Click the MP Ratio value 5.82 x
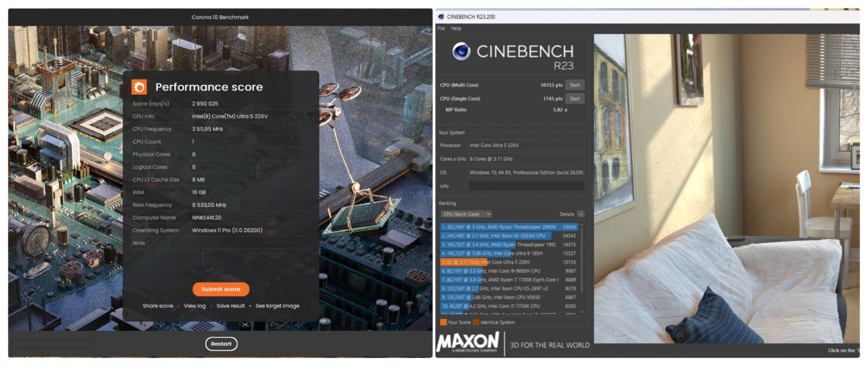Screen dimensions: 868x366 [x=560, y=110]
